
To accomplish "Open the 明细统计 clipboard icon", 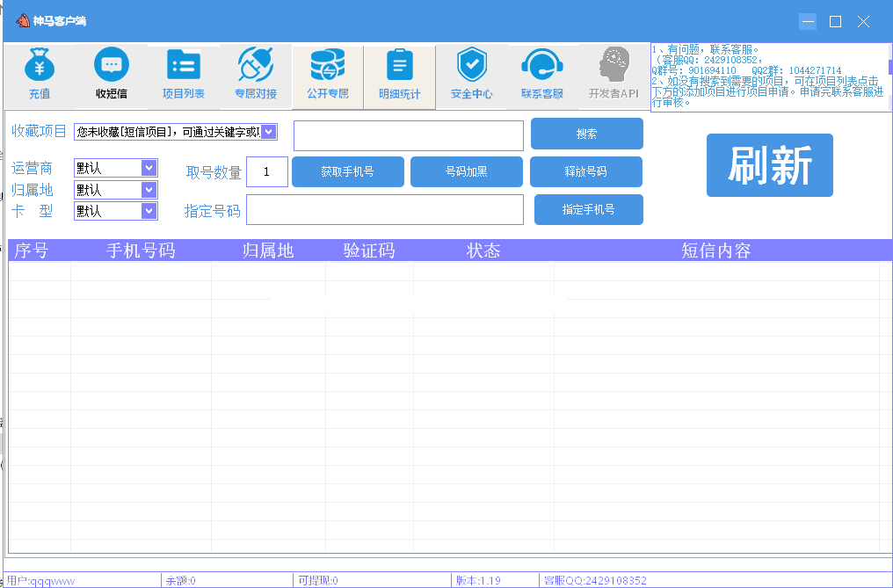I will point(400,64).
